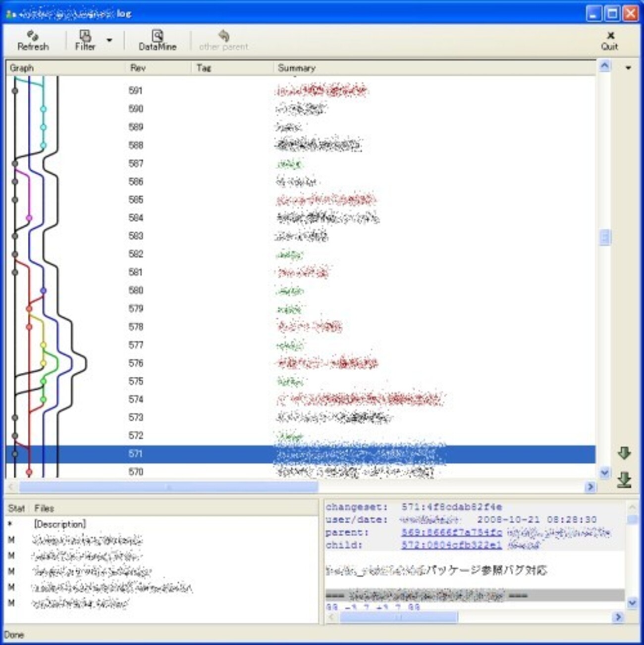The image size is (644, 645).
Task: Launch the DataMine tool
Action: click(x=158, y=41)
